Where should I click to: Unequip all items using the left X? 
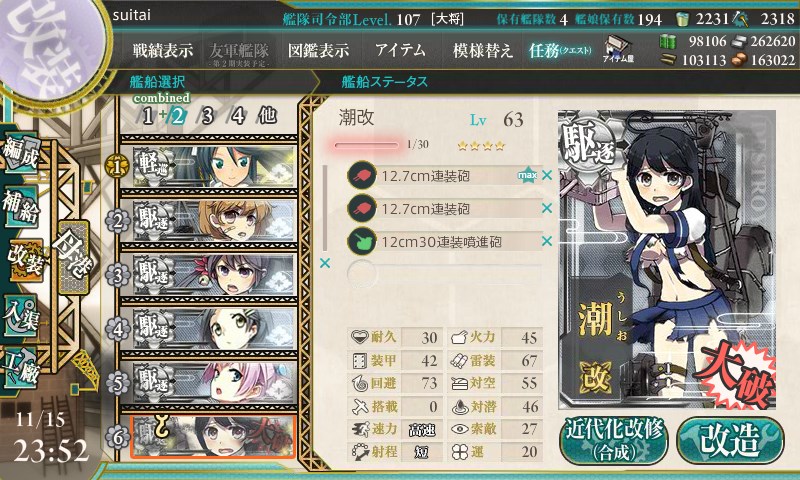point(324,263)
